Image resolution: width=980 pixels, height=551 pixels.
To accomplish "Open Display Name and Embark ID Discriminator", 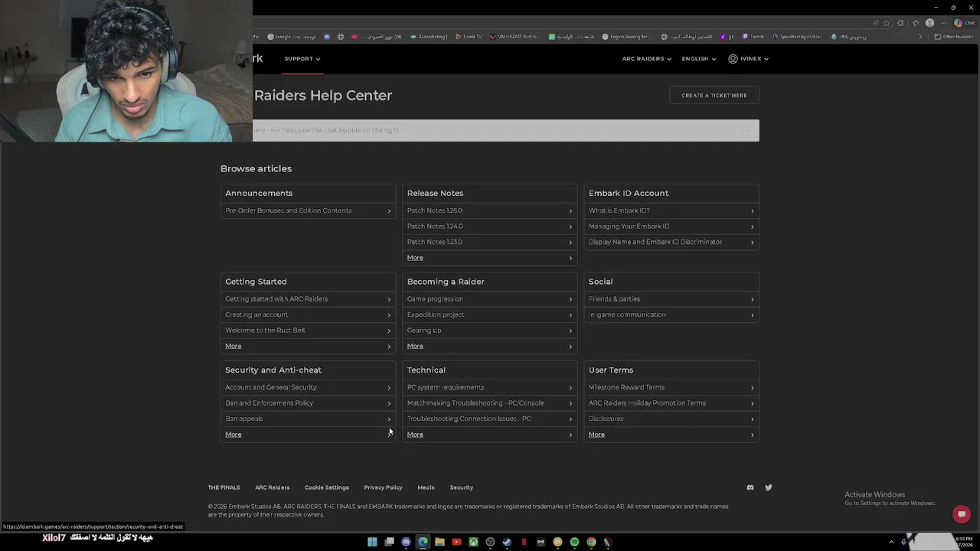I will (x=671, y=242).
